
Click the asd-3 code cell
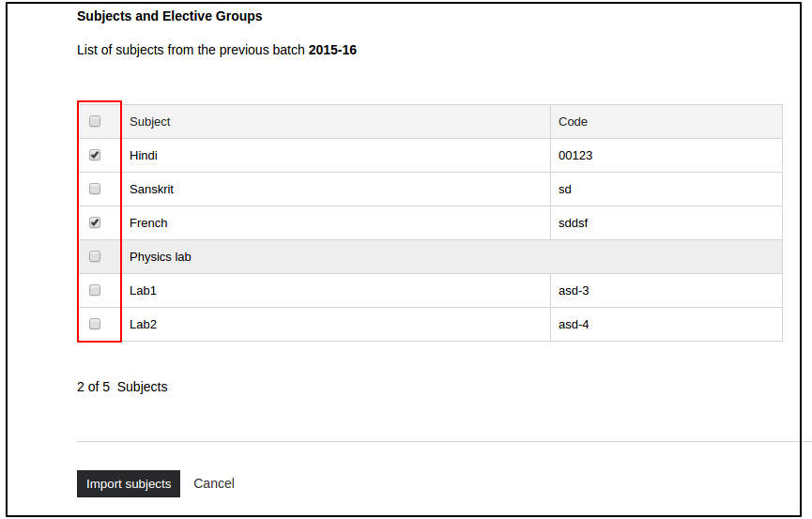(574, 291)
